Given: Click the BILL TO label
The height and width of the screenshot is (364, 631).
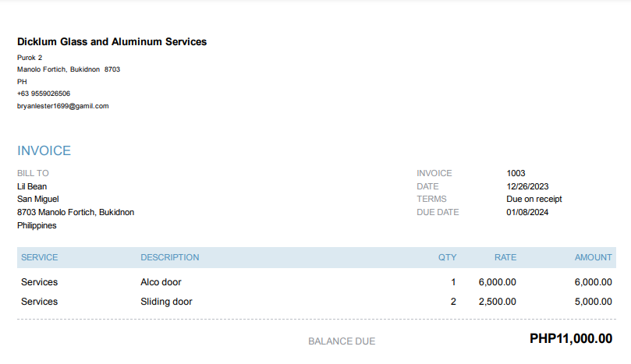Looking at the screenshot, I should click(x=33, y=173).
